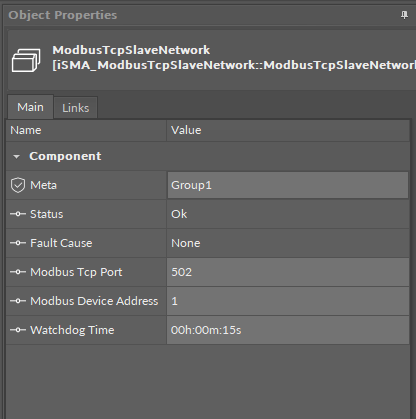
Task: Click the Value column header
Action: pos(288,130)
